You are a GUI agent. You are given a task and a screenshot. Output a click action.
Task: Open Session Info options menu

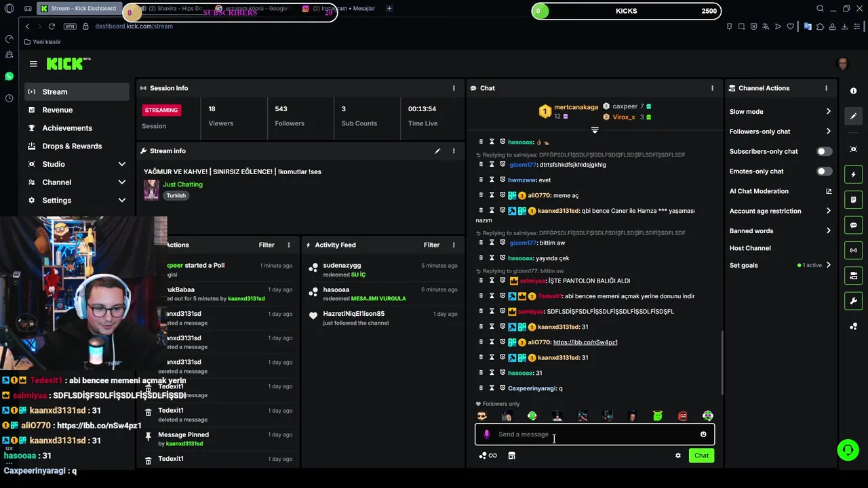pyautogui.click(x=454, y=88)
